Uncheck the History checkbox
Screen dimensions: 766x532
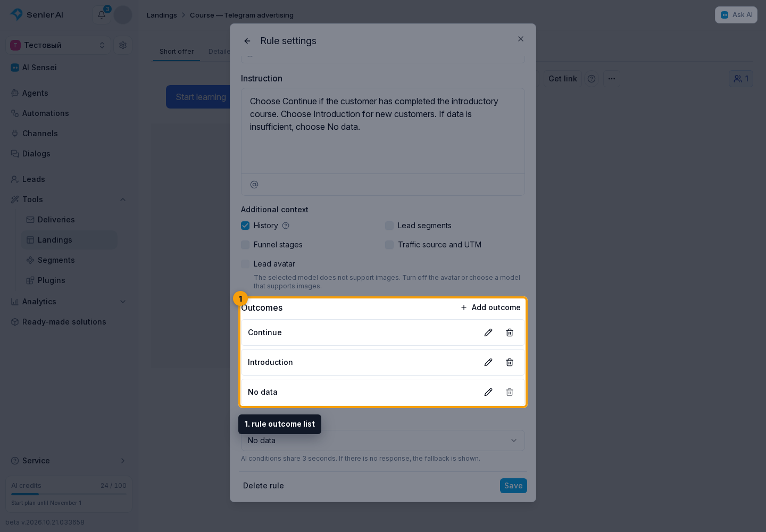pos(245,226)
